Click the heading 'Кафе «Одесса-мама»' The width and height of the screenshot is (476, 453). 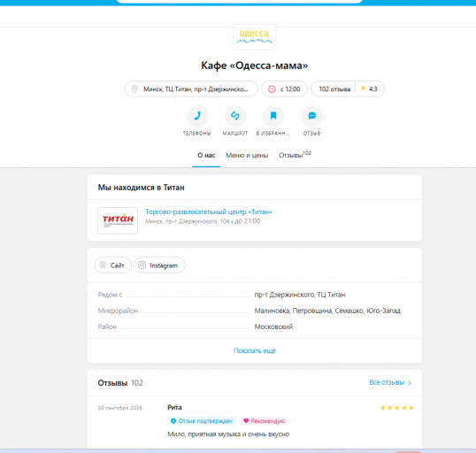pyautogui.click(x=255, y=65)
